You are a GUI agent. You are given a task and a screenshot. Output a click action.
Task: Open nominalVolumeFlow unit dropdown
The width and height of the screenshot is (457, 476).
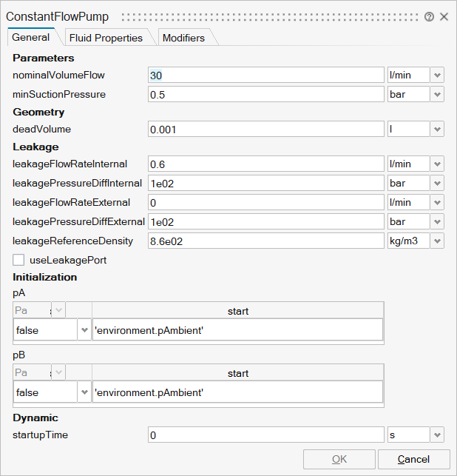point(437,76)
